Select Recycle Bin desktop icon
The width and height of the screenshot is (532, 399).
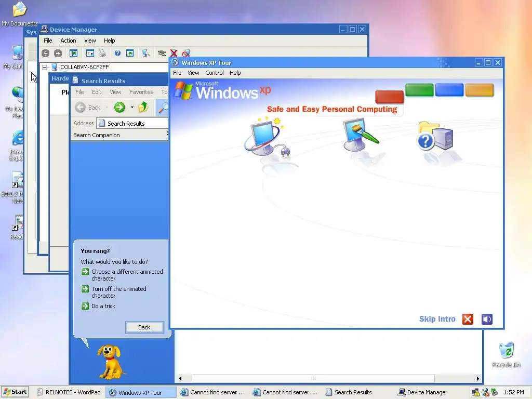(506, 355)
